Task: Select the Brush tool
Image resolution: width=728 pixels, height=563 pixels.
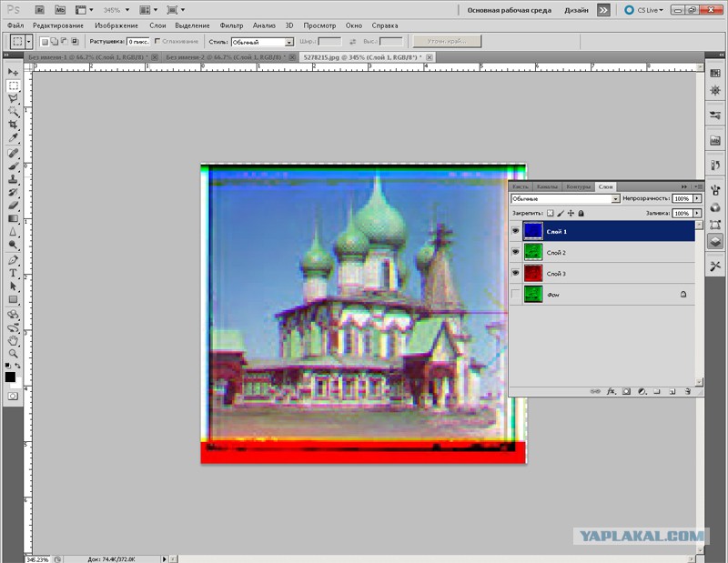Action: pos(13,166)
